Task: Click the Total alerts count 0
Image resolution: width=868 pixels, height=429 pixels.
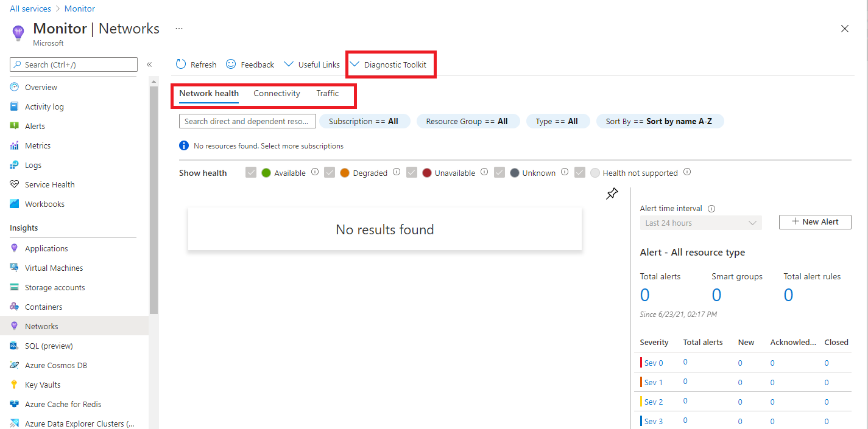Action: (645, 295)
